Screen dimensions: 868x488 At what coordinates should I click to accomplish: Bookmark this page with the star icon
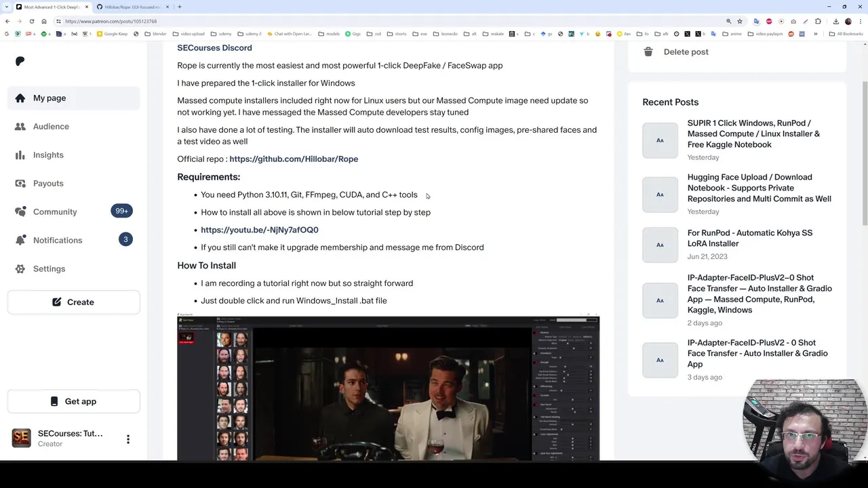coord(740,21)
